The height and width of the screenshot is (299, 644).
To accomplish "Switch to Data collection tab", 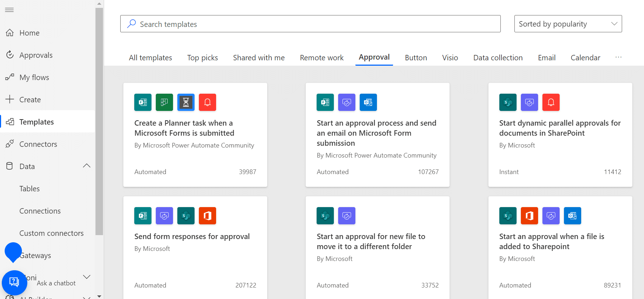I will click(498, 57).
